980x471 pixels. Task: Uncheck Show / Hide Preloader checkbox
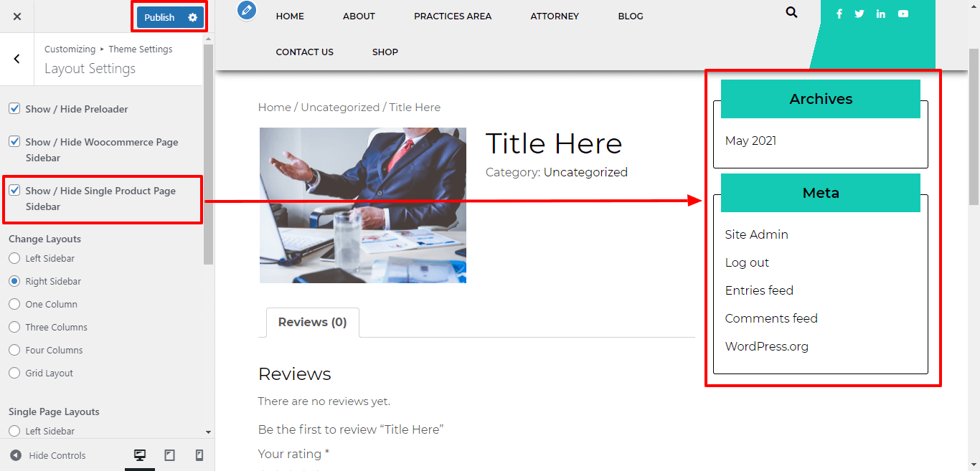pos(14,109)
